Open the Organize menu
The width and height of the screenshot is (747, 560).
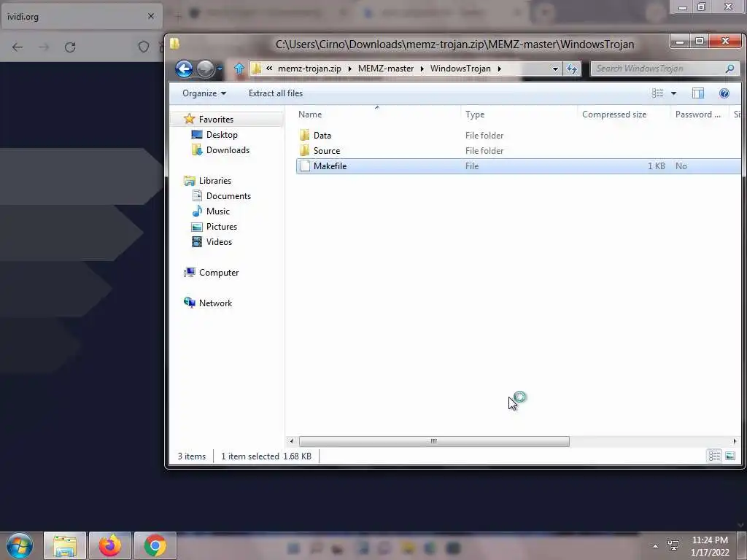[204, 93]
